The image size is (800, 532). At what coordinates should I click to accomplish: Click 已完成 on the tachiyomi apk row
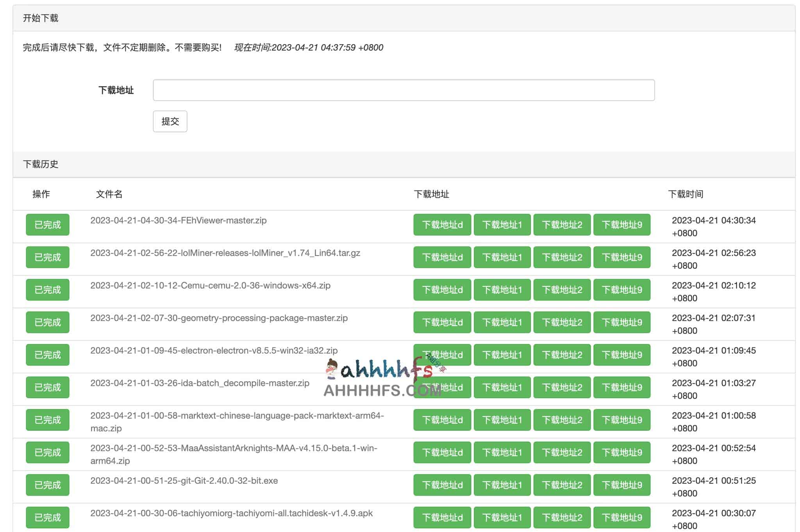coord(47,517)
